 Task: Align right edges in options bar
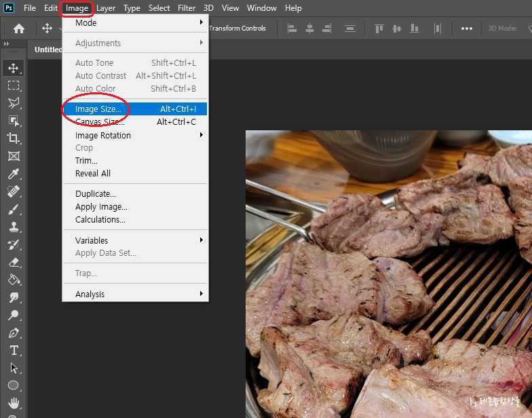[327, 28]
